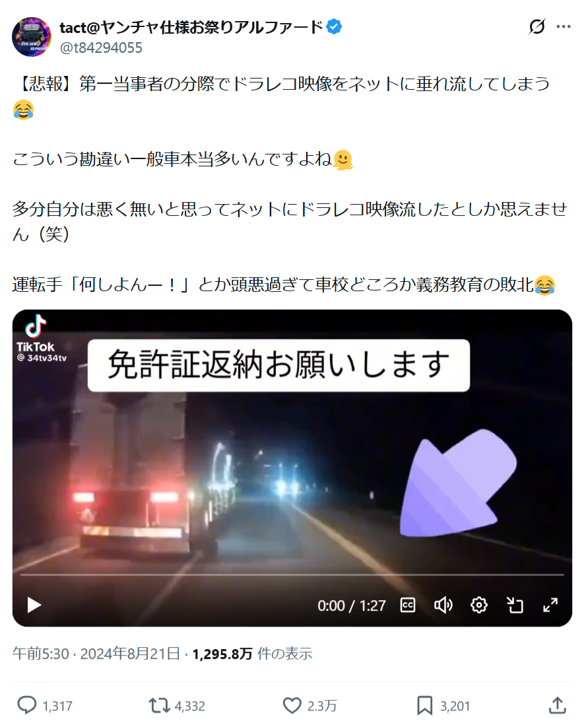Share the post via upload-arrow icon
Screen dimensions: 588x721
click(x=557, y=705)
